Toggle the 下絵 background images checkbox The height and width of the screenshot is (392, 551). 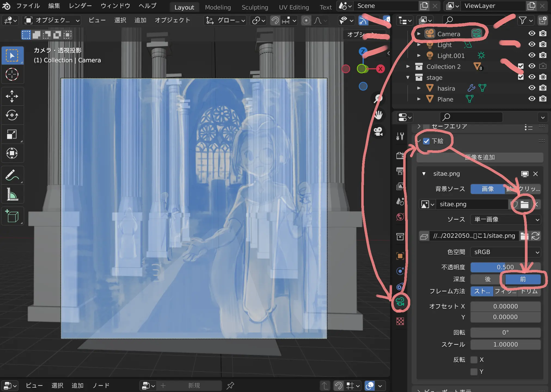click(x=426, y=141)
